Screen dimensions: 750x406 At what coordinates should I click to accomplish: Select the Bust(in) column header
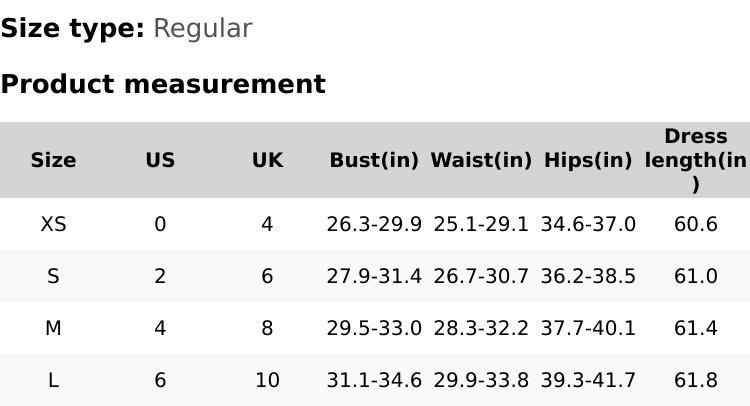pos(374,160)
